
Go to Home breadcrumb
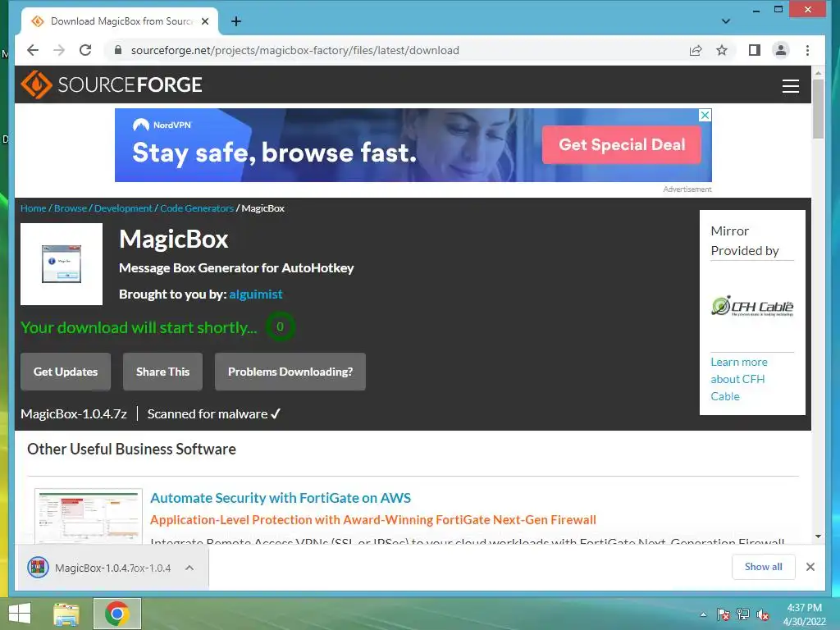click(33, 208)
